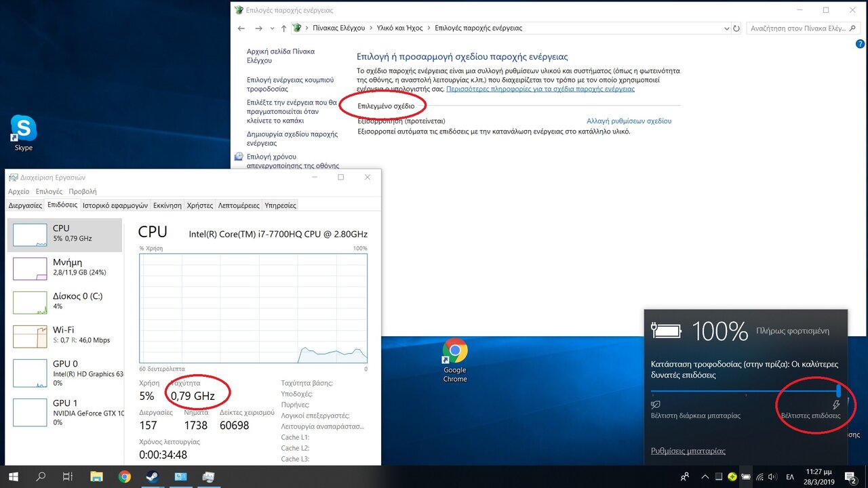
Task: Switch to the Χρήστες tab
Action: pyautogui.click(x=200, y=205)
